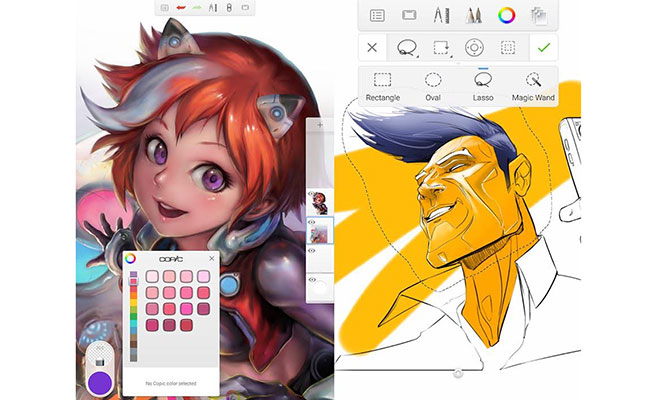Open the brush library pencils icon
Viewport: 650px width, 400px height.
(x=473, y=15)
